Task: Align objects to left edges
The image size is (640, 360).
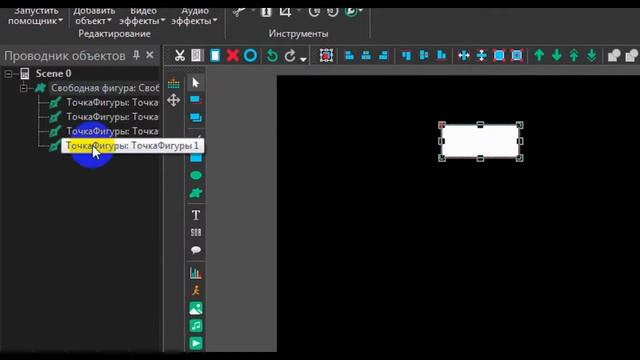Action: coord(349,56)
